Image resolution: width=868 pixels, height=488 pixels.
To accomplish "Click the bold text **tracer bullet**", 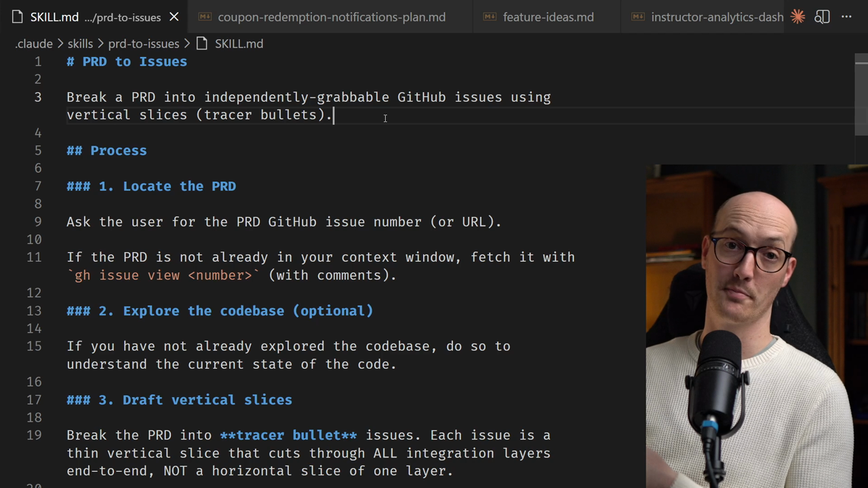I will (288, 435).
